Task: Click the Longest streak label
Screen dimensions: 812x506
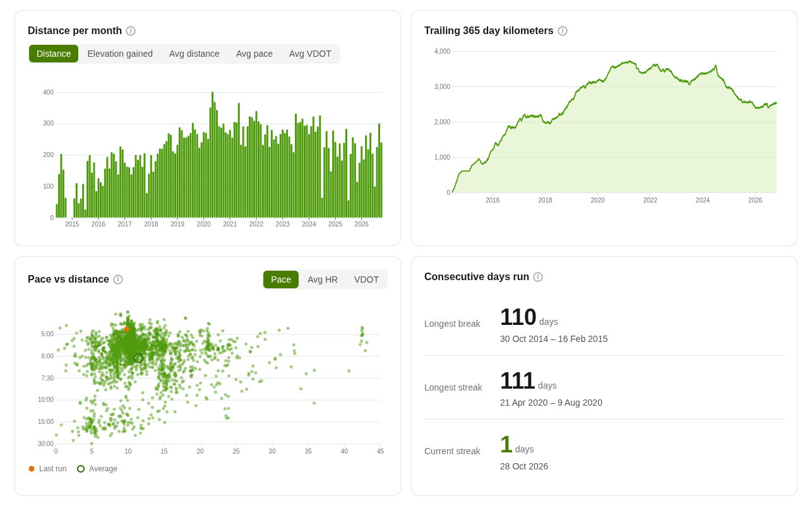Action: (x=453, y=387)
